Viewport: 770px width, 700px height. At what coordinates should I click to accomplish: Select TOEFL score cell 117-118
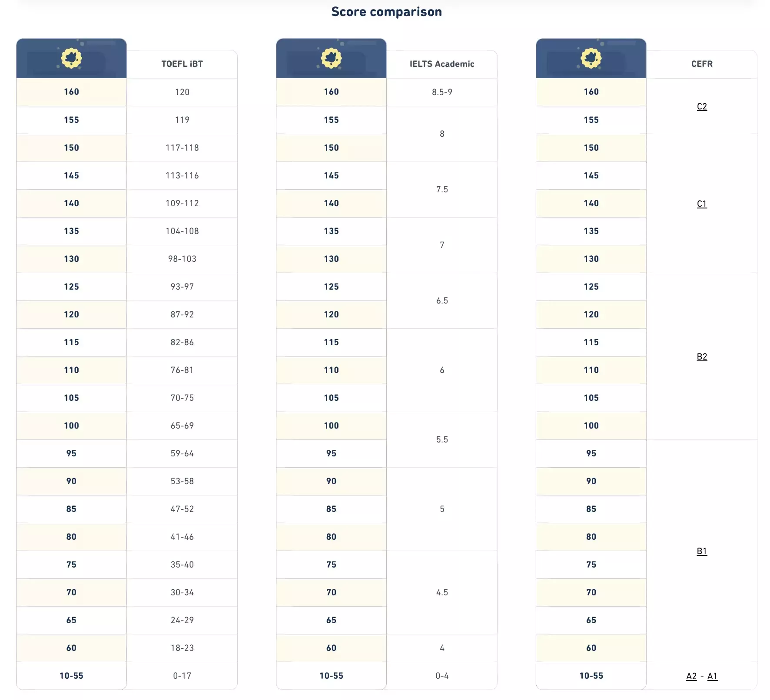(182, 148)
